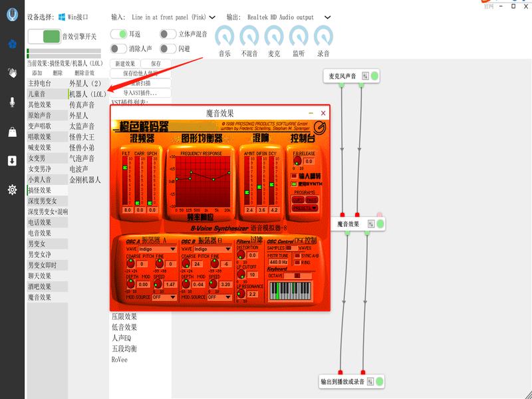The height and width of the screenshot is (399, 532).
Task: Toggle green bypass on 输出到播放或录音 node
Action: [x=380, y=381]
